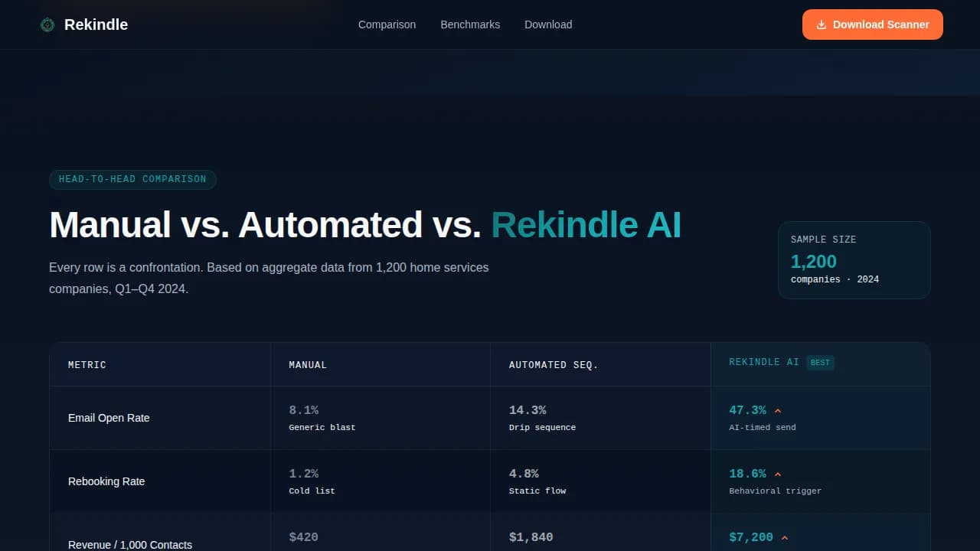This screenshot has height=551, width=980.
Task: Click the highlighted Rekindle AI heading text
Action: point(586,224)
